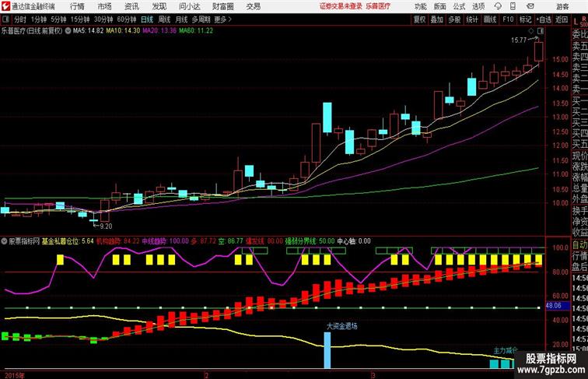Click the 强弱分界线: 50.00 label
The width and height of the screenshot is (588, 379).
(310, 241)
